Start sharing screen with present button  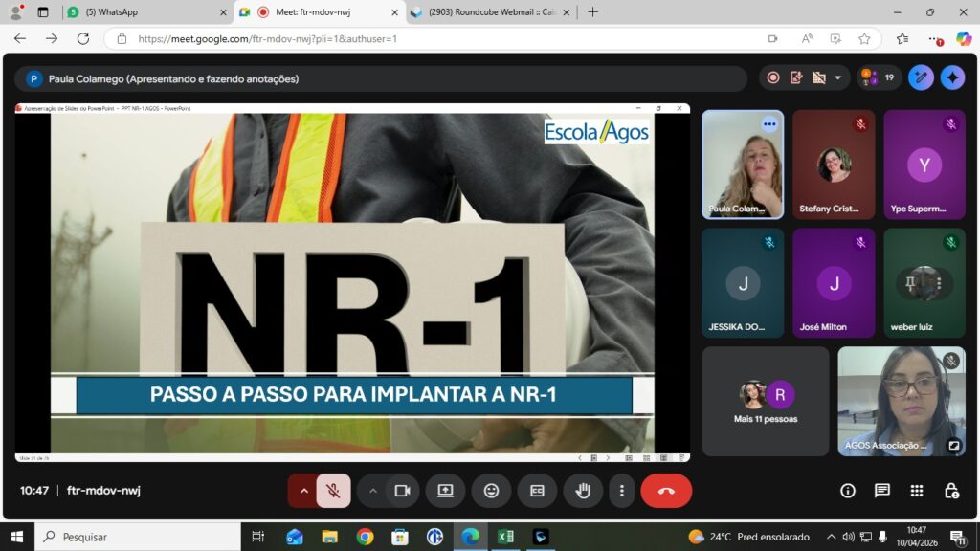(x=445, y=491)
